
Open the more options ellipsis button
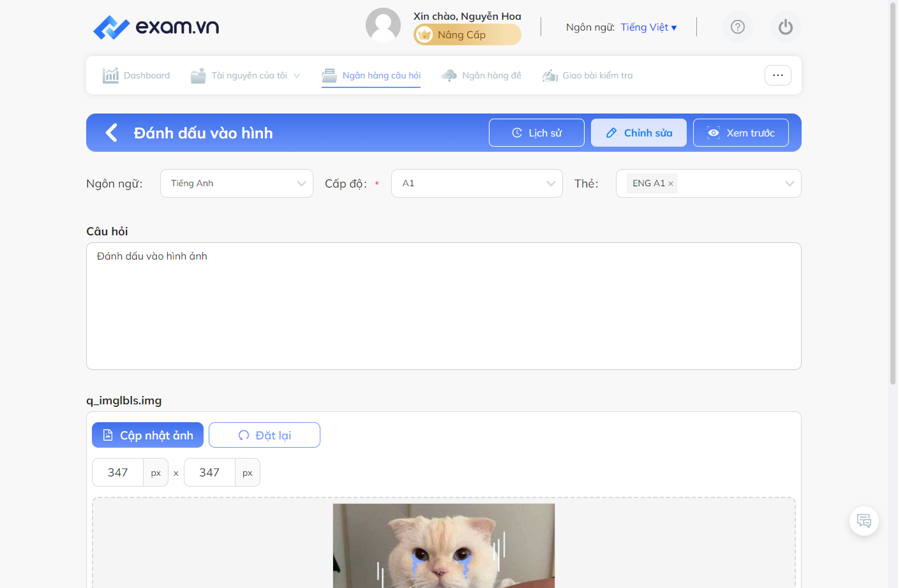click(x=778, y=75)
